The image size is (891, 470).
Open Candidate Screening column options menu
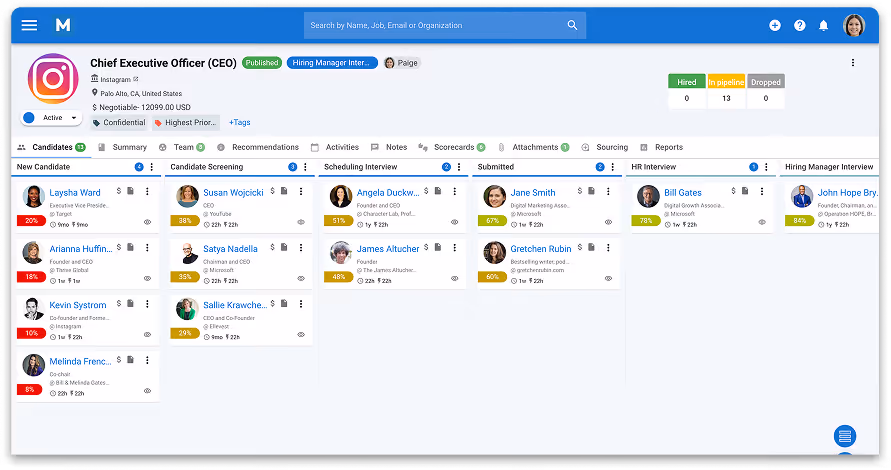pos(305,167)
